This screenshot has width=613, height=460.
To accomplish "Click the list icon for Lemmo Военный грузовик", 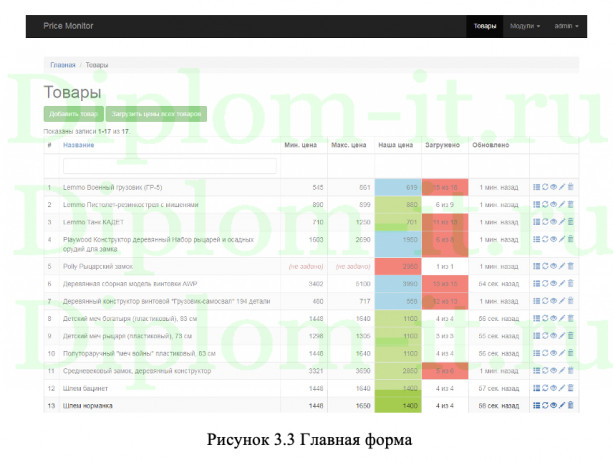I will coord(536,187).
